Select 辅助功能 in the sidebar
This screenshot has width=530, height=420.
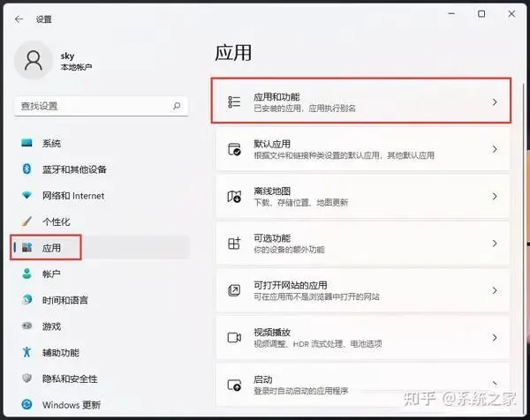(100, 352)
